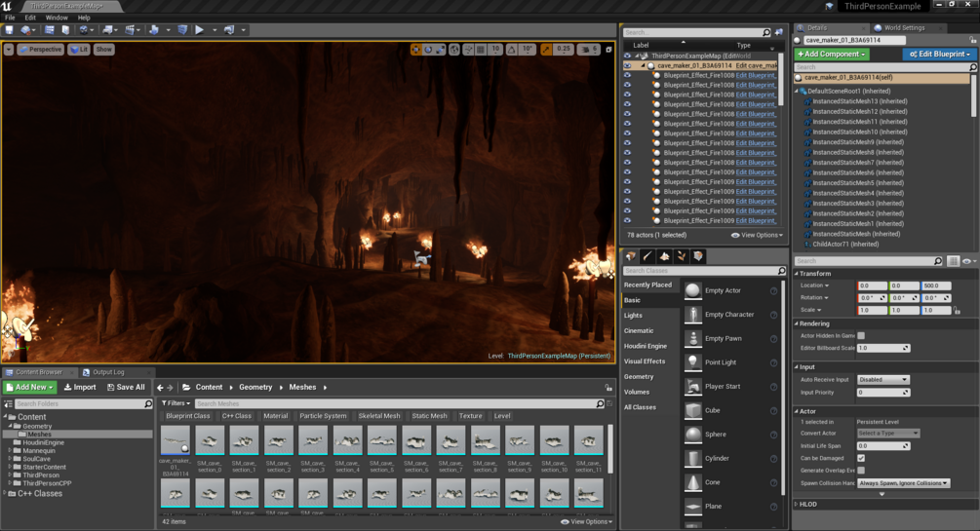Click the Point Light icon in Basic classes
980x531 pixels.
(x=692, y=362)
